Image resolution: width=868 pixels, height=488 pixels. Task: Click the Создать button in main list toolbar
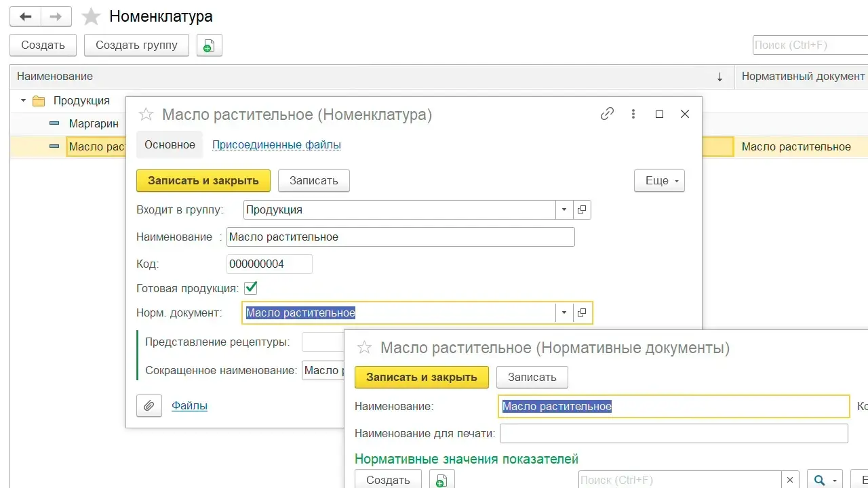pyautogui.click(x=43, y=45)
